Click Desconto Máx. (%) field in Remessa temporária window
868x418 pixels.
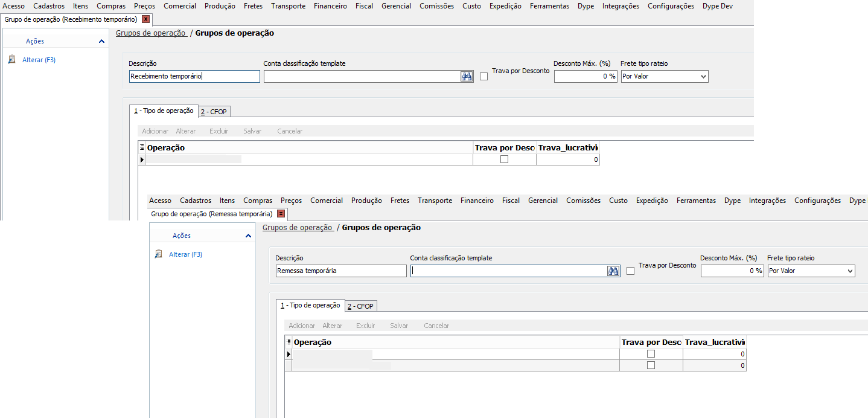732,271
